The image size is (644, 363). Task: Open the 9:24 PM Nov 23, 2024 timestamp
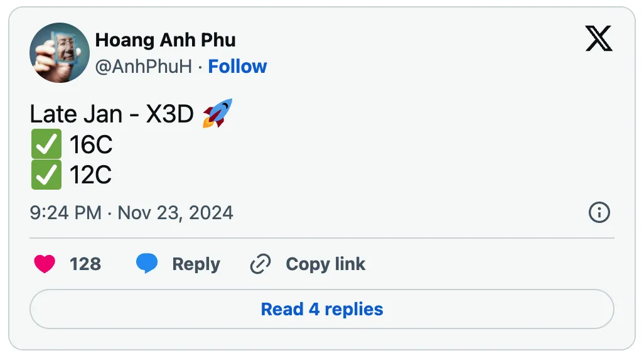131,213
